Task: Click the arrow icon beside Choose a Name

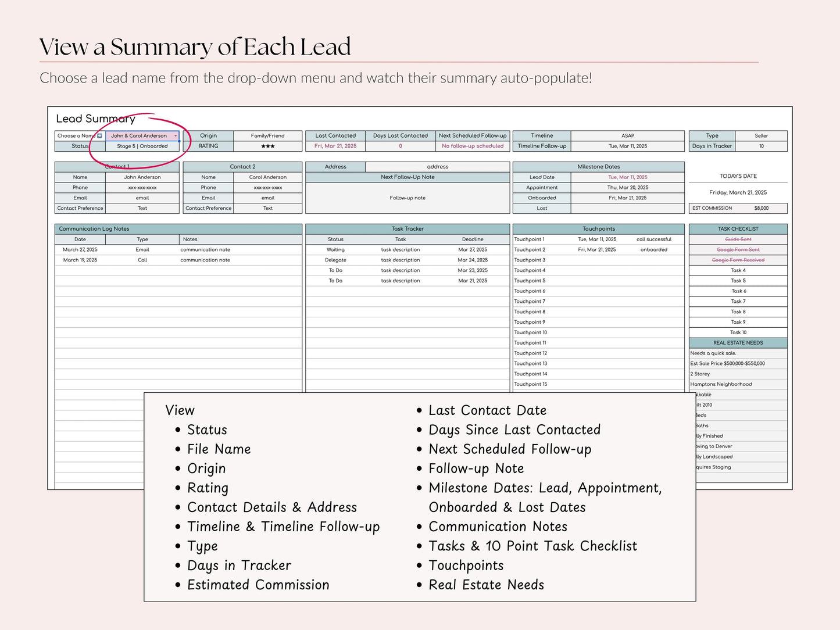Action: coord(99,136)
